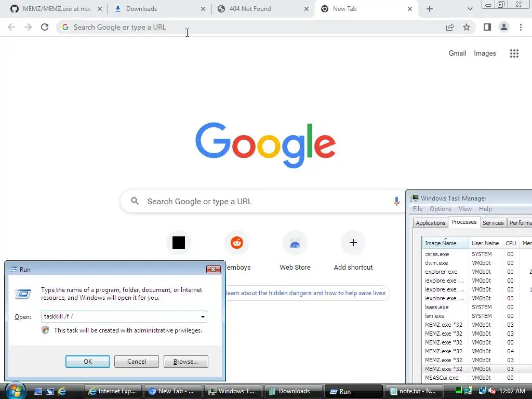Focus the Google search box

pos(263,201)
